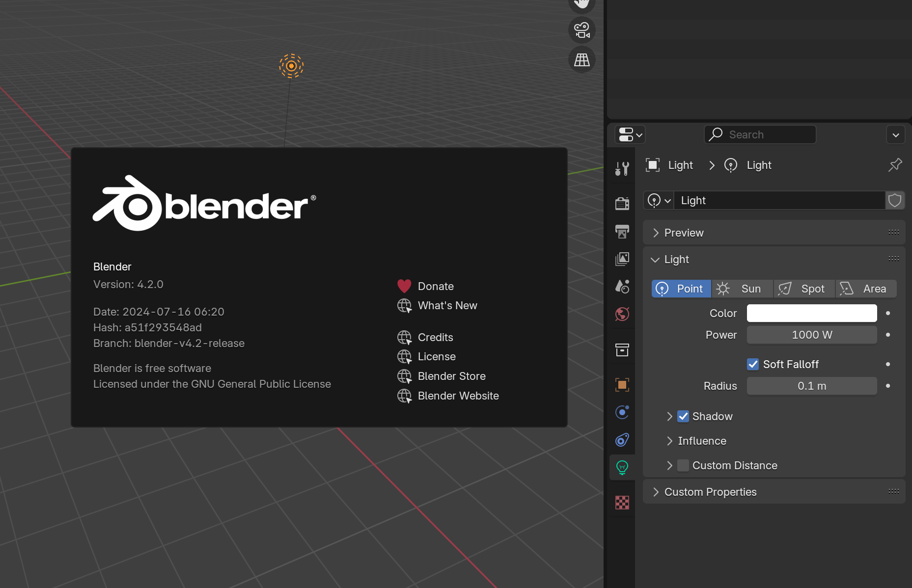Screen dimensions: 912x588
Task: Open the Object properties tab
Action: click(622, 385)
